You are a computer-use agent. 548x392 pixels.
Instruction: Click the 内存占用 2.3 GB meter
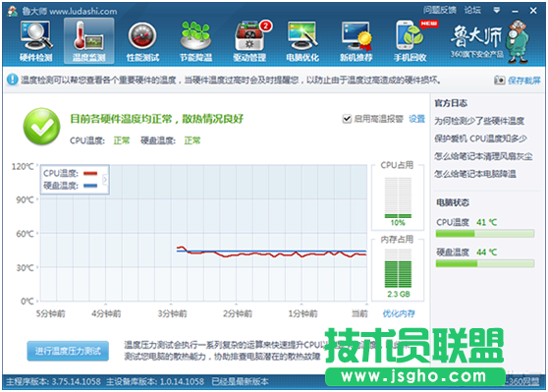(x=398, y=268)
